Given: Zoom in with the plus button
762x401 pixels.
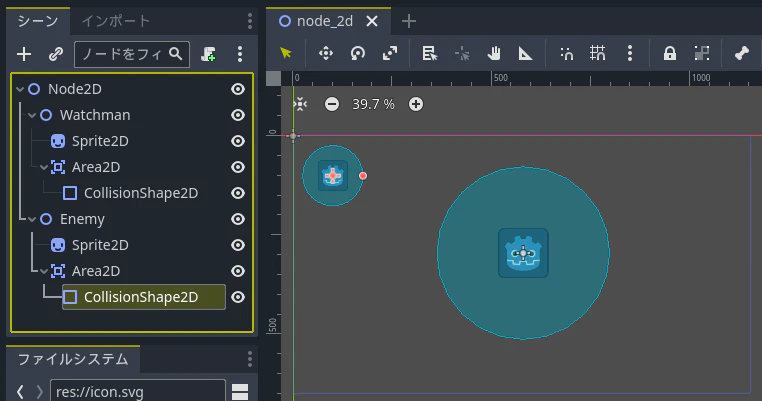Looking at the screenshot, I should 416,104.
